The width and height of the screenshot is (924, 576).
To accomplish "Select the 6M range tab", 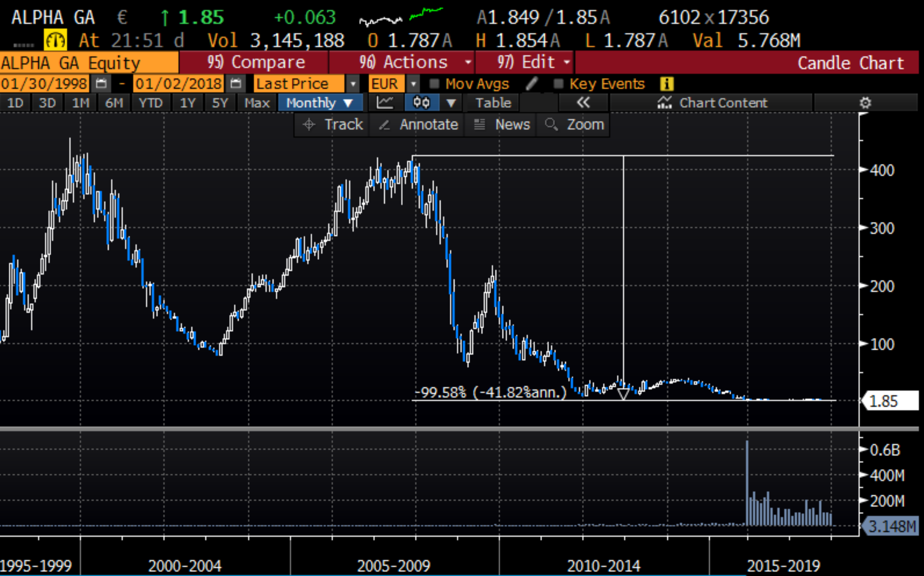I will (x=114, y=103).
